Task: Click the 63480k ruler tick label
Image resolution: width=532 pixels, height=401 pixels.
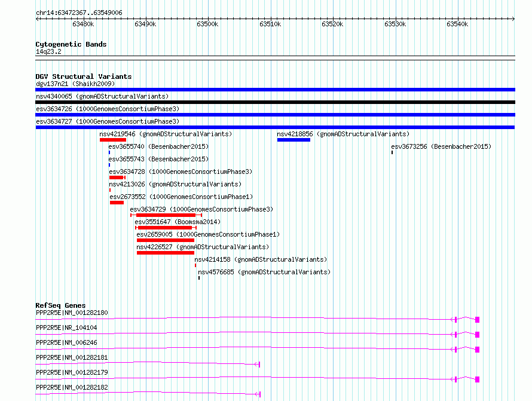Action: click(83, 24)
